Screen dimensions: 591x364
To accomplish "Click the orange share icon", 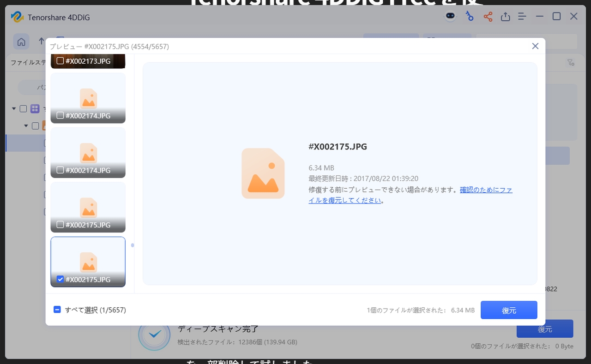I will click(x=488, y=17).
